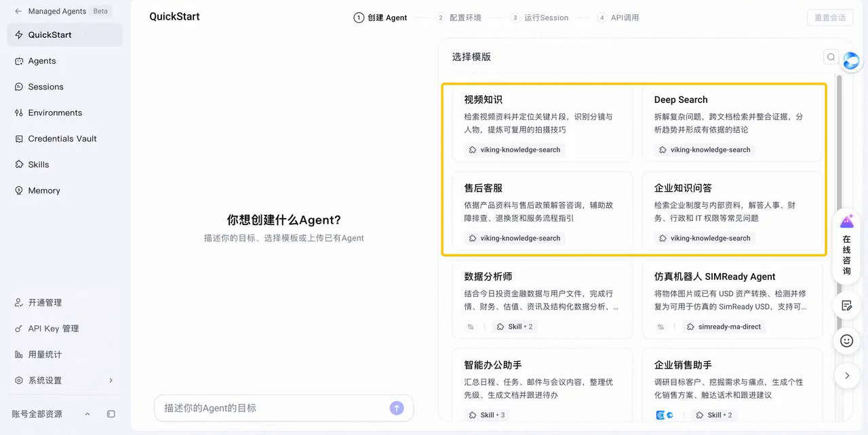Screen dimensions: 868x435
Task: Select step 3 运行Session
Action: [x=540, y=18]
